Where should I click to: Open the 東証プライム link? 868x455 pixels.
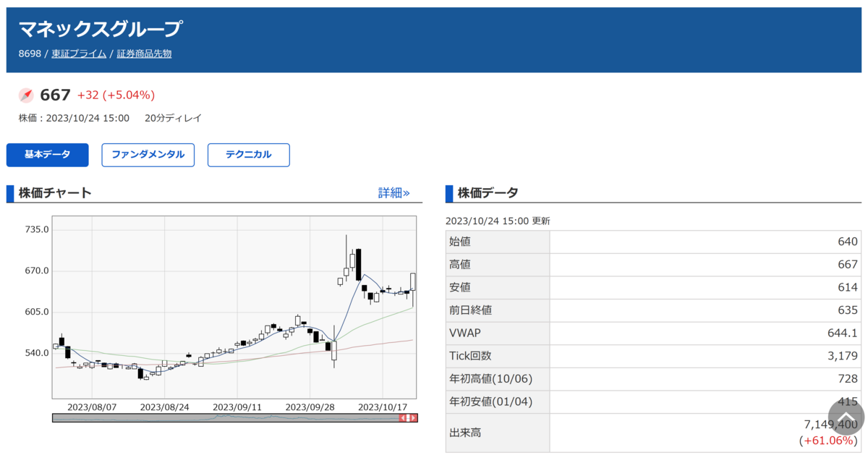click(79, 54)
